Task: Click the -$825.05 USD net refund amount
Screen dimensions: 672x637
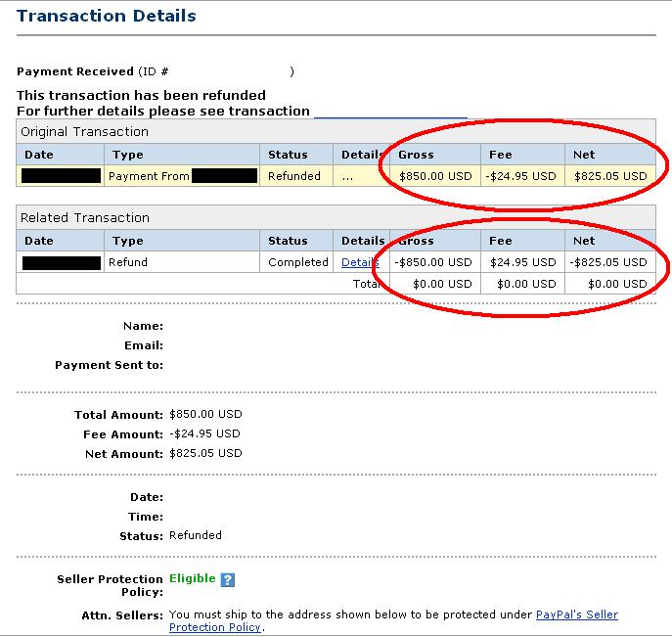Action: pyautogui.click(x=607, y=262)
